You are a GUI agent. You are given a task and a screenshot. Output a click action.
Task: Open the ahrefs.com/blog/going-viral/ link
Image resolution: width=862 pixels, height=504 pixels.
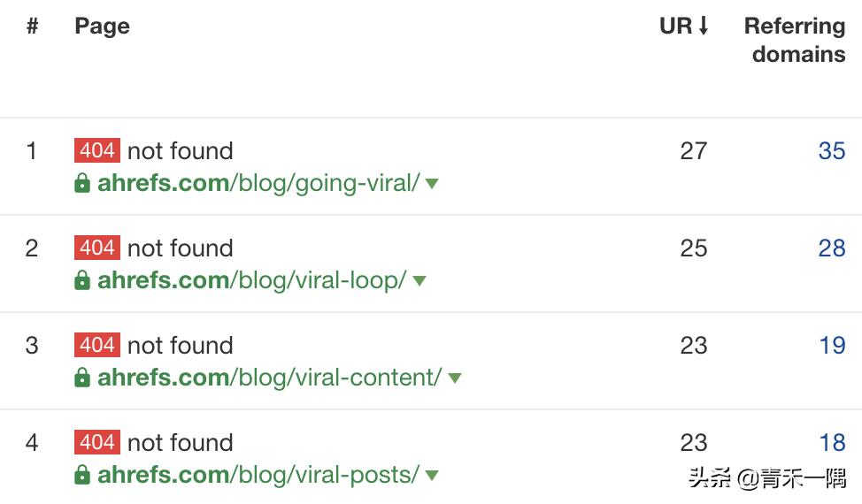coord(258,183)
